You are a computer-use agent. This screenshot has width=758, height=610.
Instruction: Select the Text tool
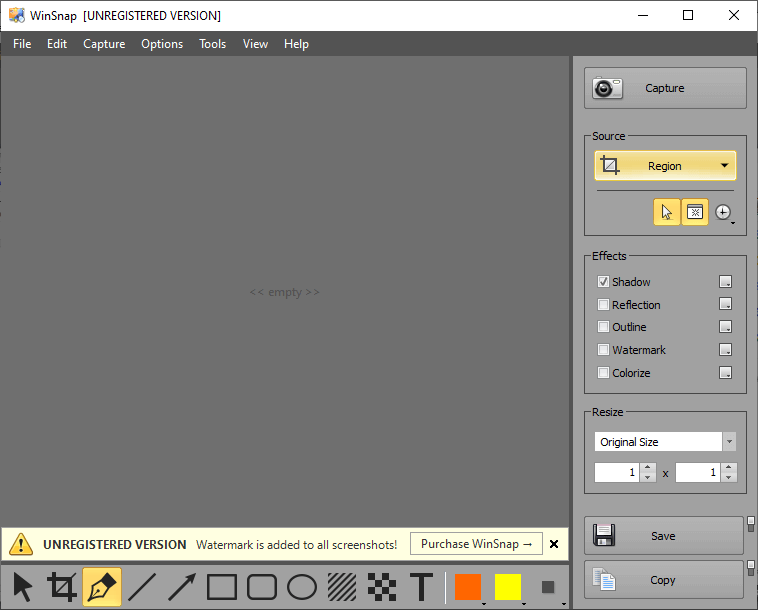tap(422, 587)
